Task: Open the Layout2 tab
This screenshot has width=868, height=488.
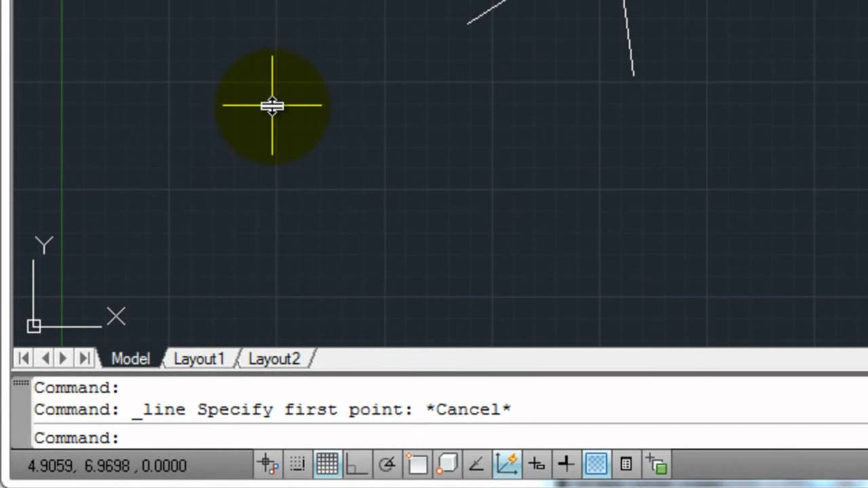Action: click(x=274, y=359)
